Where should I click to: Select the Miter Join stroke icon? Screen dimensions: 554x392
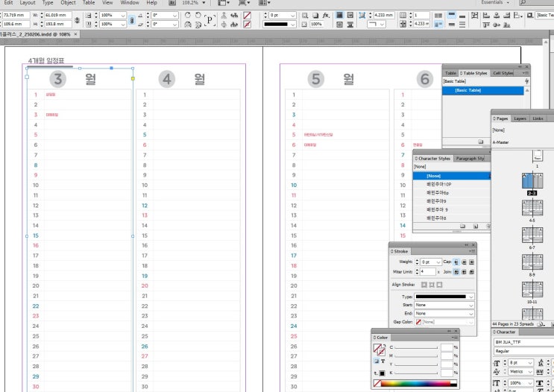456,272
